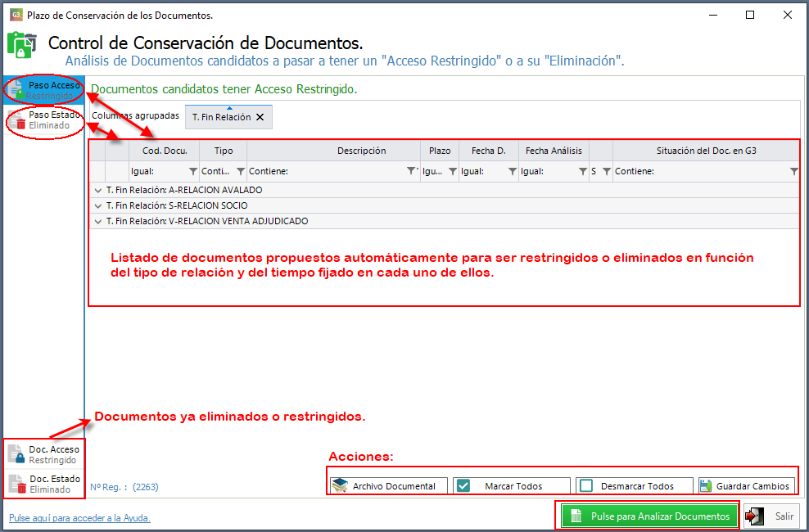This screenshot has width=809, height=532.
Task: Click the Archivo Documental books icon
Action: coord(340,486)
